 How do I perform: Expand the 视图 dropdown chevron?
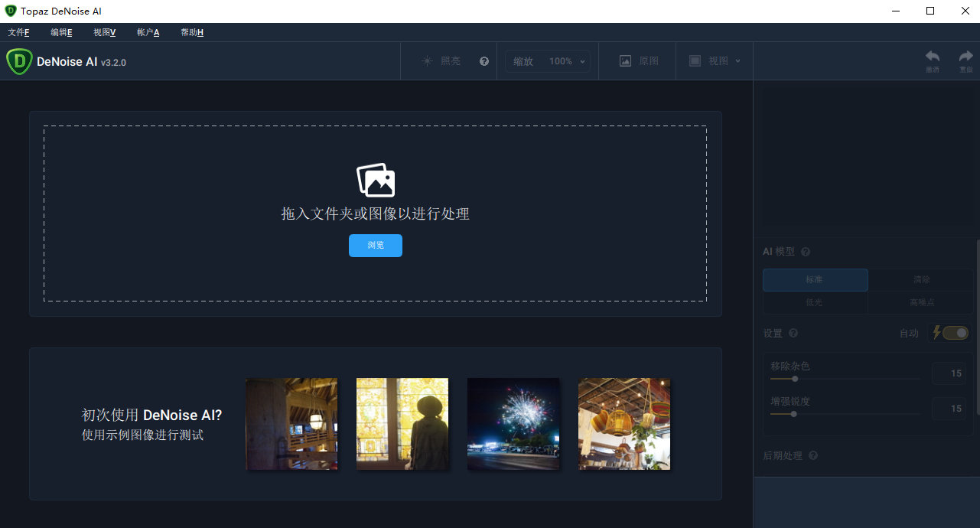point(738,61)
